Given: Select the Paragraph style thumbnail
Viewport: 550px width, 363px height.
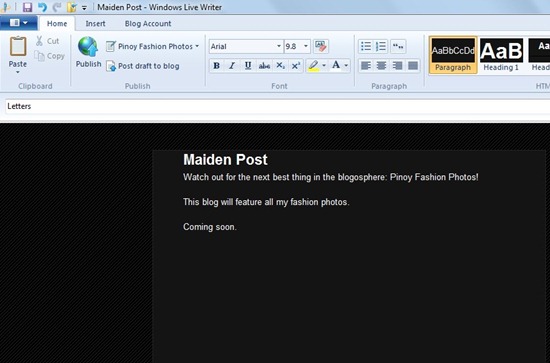Looking at the screenshot, I should click(x=453, y=55).
